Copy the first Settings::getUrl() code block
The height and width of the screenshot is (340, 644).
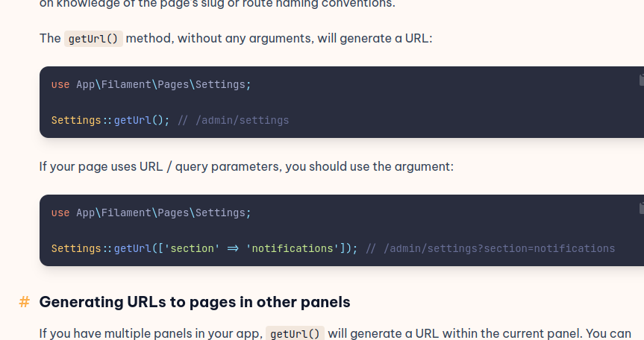click(x=642, y=80)
